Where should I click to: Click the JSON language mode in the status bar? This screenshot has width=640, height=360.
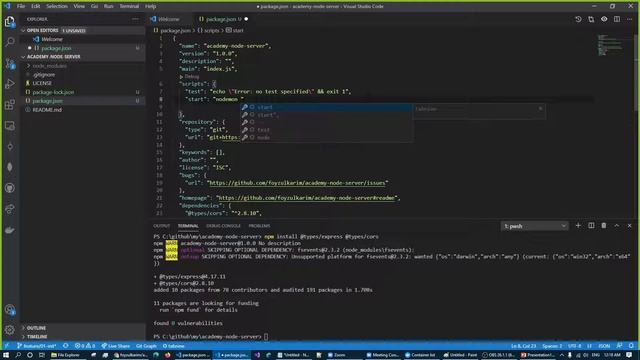(604, 346)
